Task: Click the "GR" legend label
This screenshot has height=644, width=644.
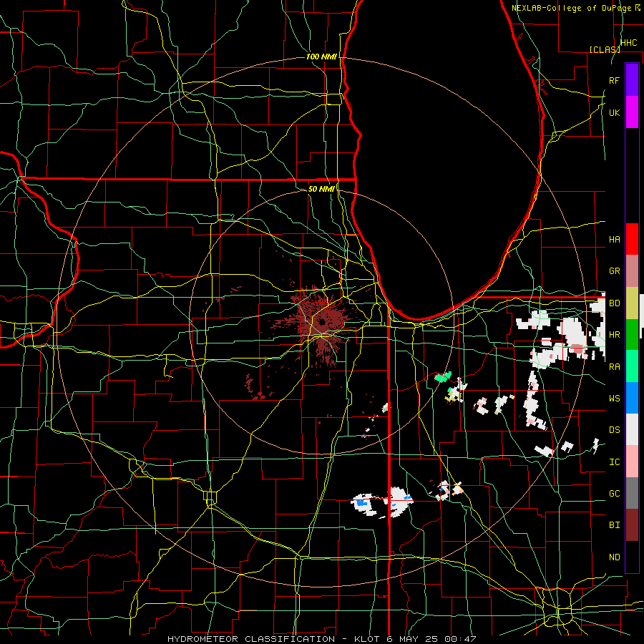Action: click(x=614, y=271)
